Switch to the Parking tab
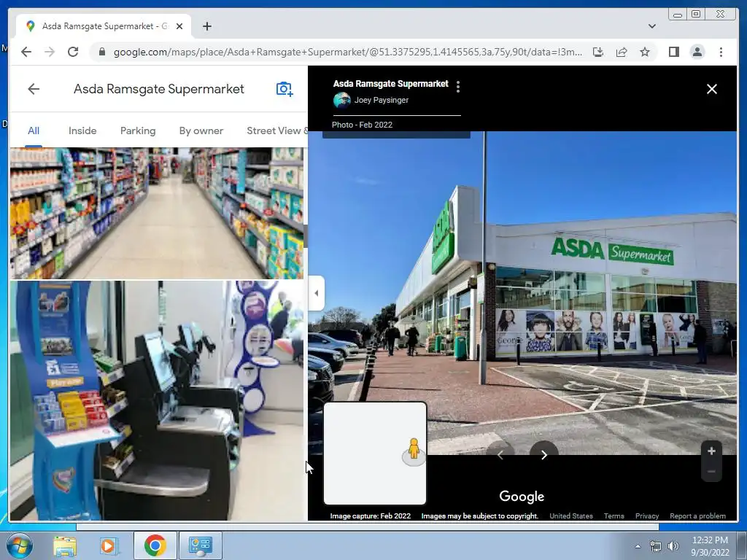The image size is (747, 560). 138,131
